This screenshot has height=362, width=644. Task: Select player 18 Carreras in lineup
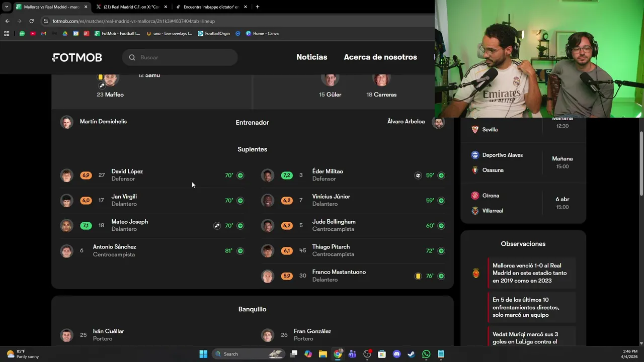coord(381,85)
